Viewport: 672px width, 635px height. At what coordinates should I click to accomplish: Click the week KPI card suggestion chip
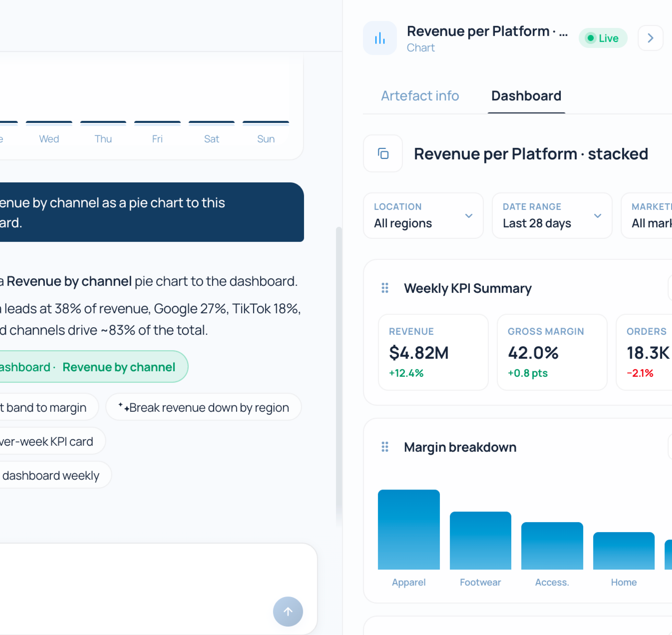[x=47, y=441]
